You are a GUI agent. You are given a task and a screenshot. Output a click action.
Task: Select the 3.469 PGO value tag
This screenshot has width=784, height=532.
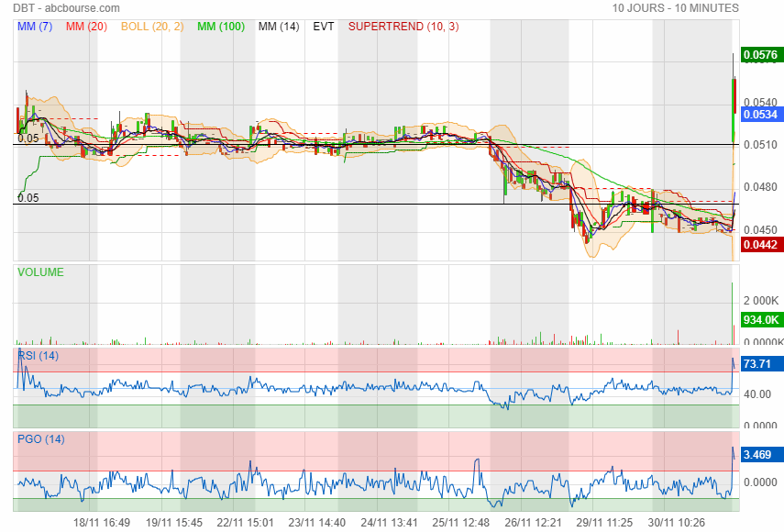[761, 455]
